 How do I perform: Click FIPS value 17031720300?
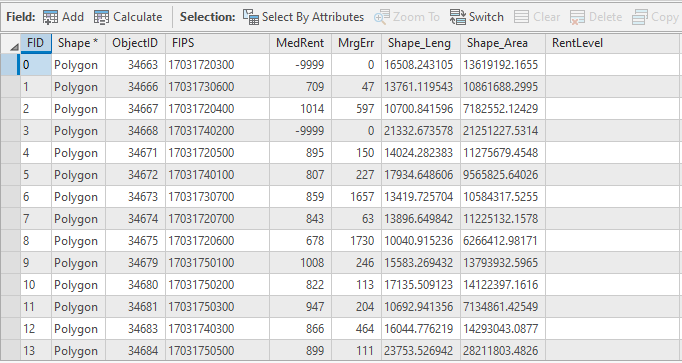pos(201,65)
